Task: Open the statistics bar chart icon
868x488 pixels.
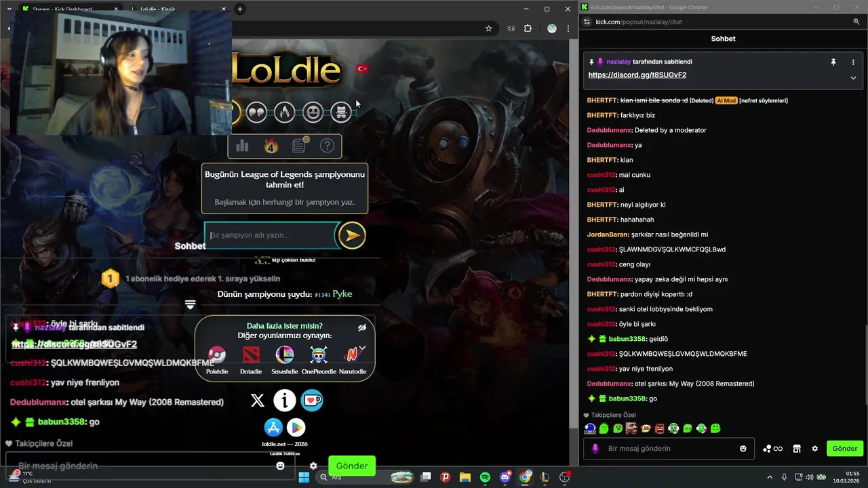Action: coord(242,146)
